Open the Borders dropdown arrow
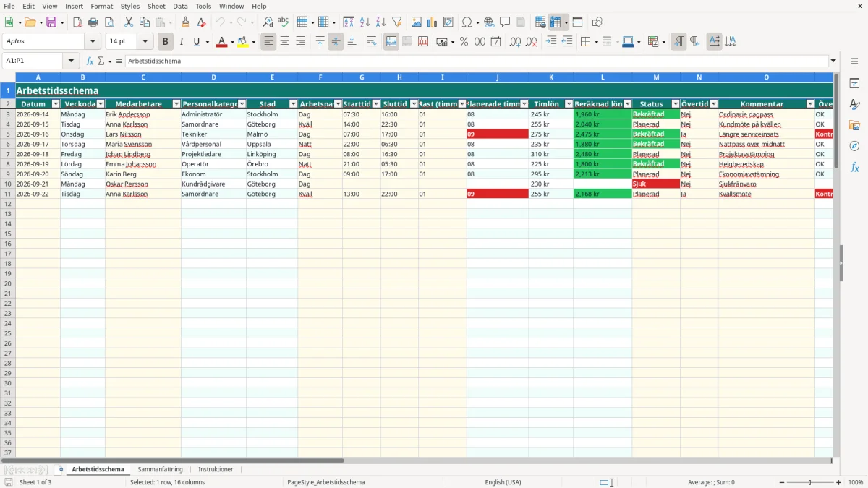 [x=595, y=42]
